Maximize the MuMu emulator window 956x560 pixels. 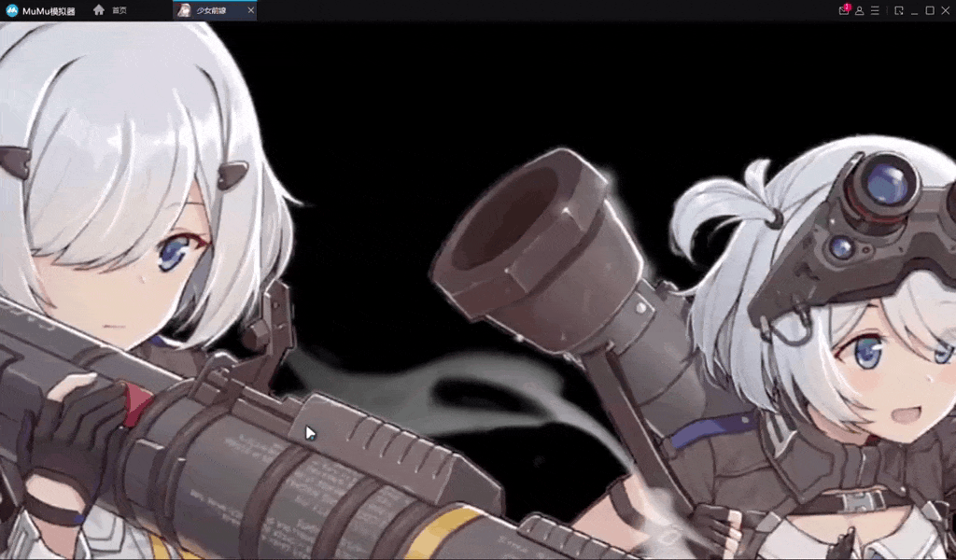coord(930,10)
